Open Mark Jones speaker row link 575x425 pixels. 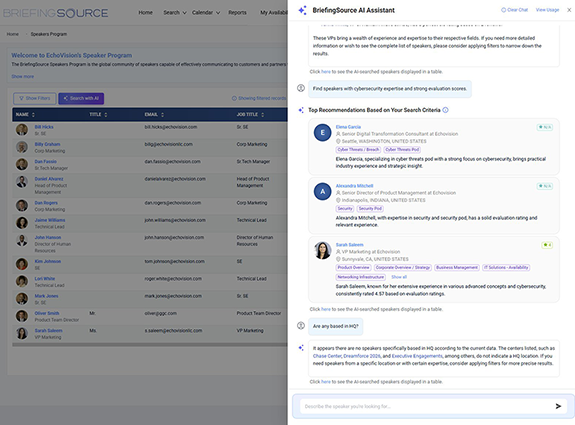point(46,296)
